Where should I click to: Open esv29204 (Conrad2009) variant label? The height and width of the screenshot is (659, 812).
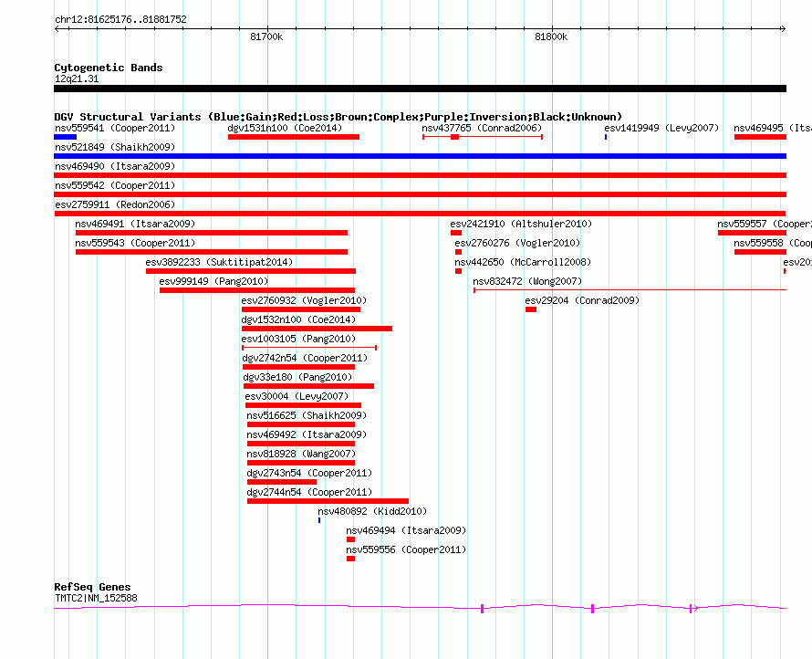(x=582, y=300)
